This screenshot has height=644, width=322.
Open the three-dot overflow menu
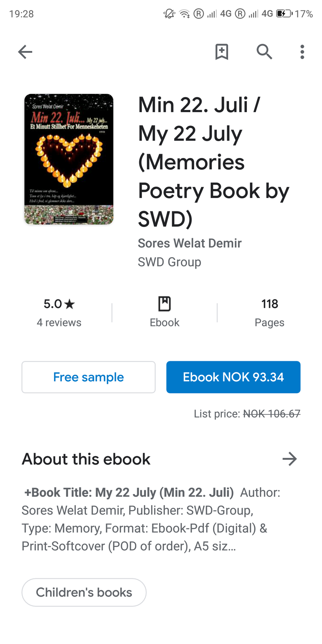[x=302, y=52]
